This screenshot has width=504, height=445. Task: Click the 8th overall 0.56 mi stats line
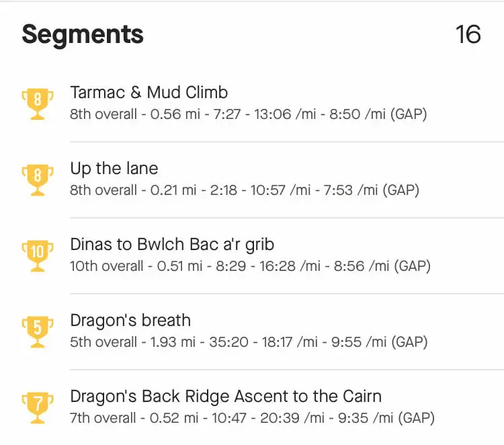coord(249,114)
